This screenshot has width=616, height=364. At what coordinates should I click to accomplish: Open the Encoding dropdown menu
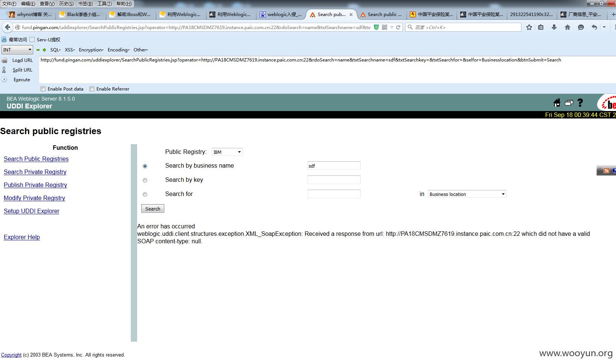119,50
